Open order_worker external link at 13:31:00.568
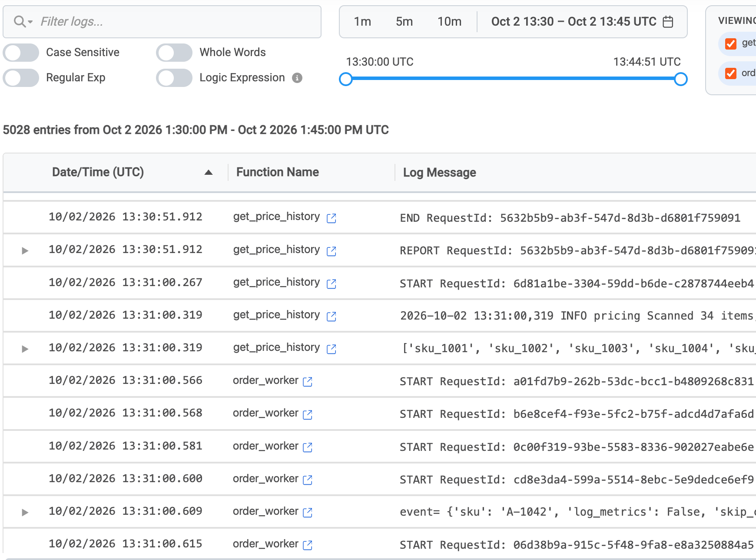Image resolution: width=756 pixels, height=560 pixels. click(307, 414)
